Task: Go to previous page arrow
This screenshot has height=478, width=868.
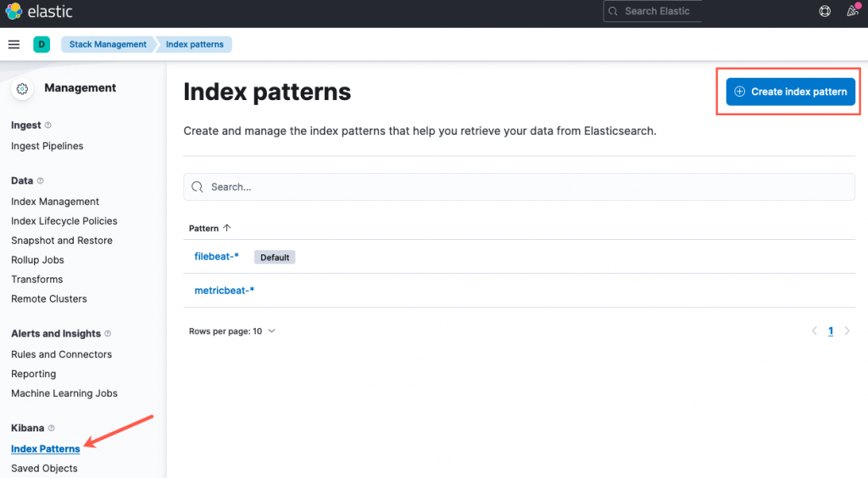Action: click(815, 331)
